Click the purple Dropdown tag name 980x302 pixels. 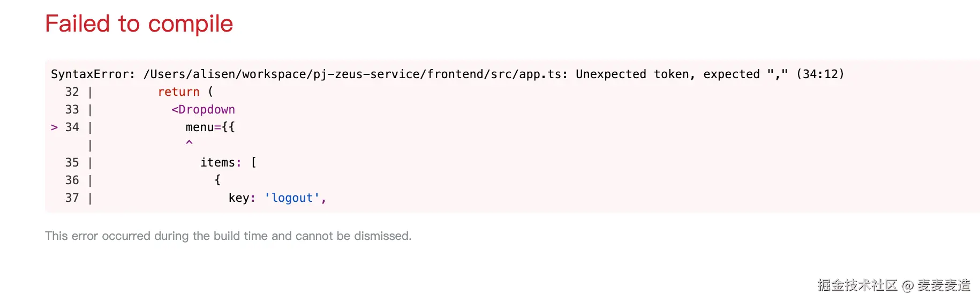click(x=206, y=110)
